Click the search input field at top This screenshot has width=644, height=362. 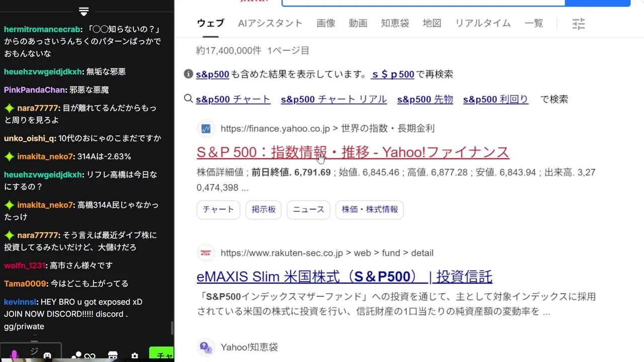pos(423,3)
